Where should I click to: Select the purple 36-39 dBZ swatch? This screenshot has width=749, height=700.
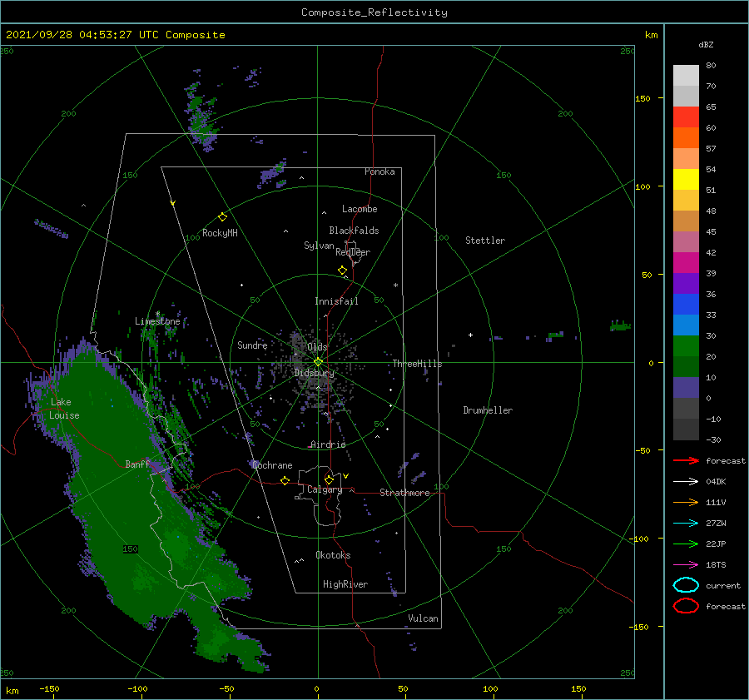[686, 284]
